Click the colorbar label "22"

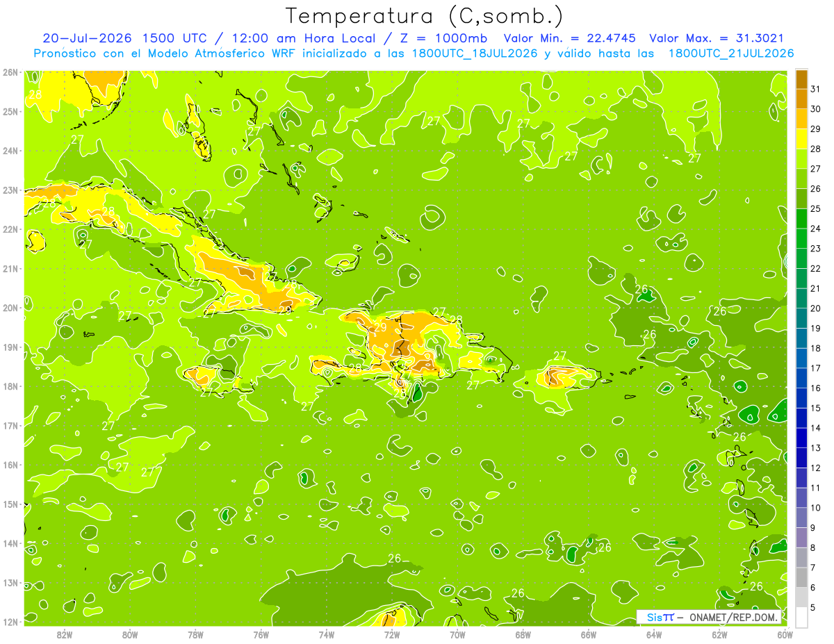pyautogui.click(x=816, y=268)
